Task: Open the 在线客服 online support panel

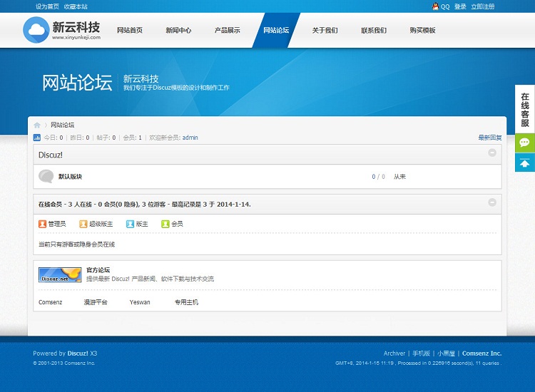Action: 525,110
